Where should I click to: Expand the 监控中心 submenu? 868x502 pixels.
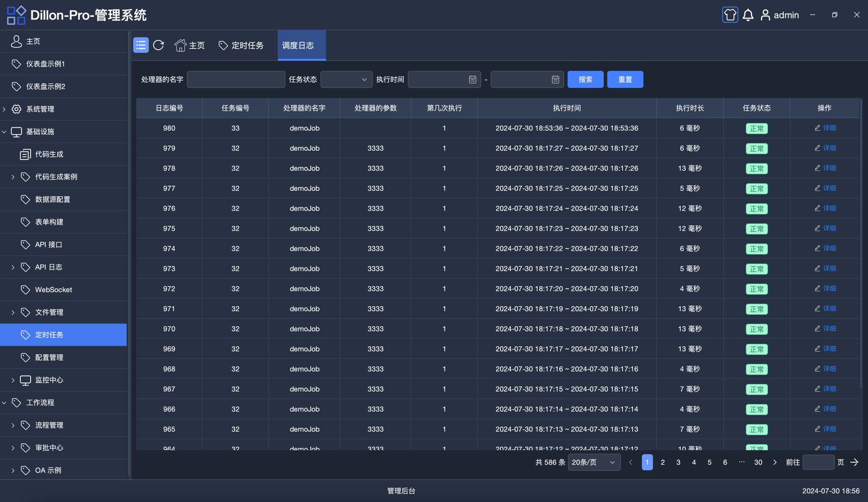[63, 380]
